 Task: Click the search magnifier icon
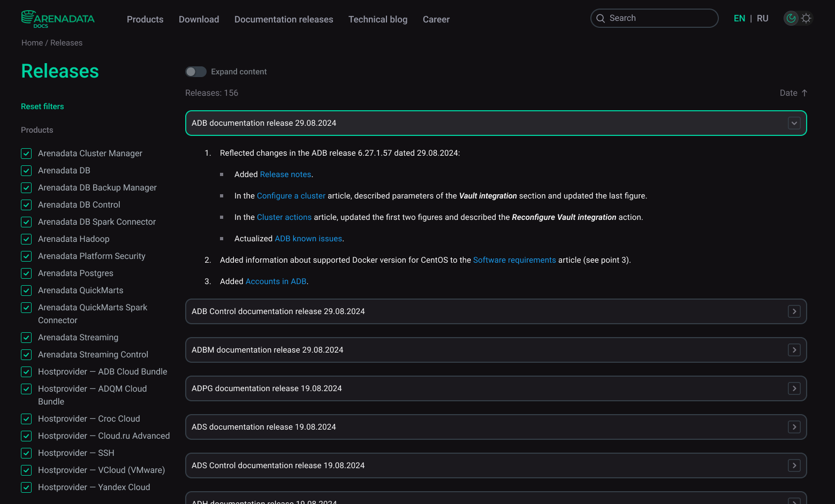(x=601, y=18)
